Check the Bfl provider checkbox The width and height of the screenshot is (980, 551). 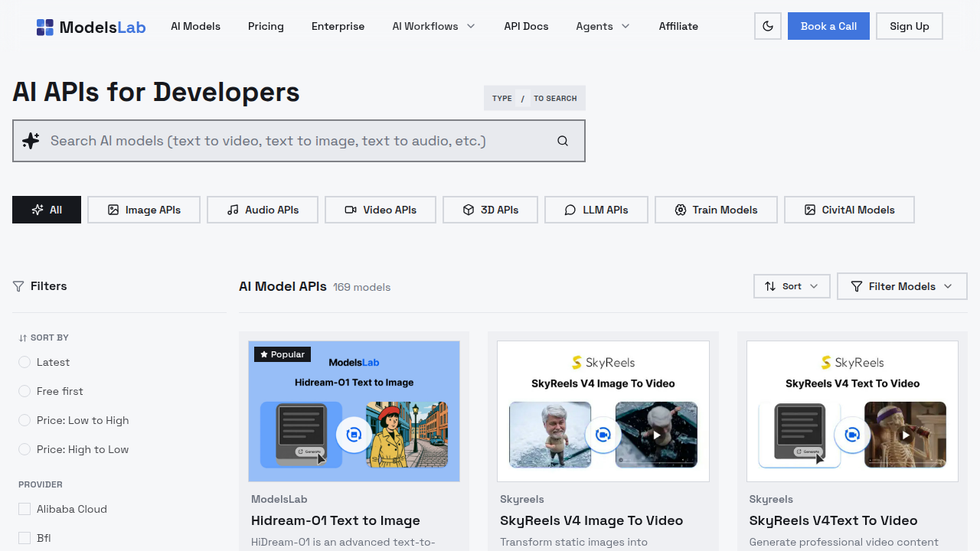point(24,538)
